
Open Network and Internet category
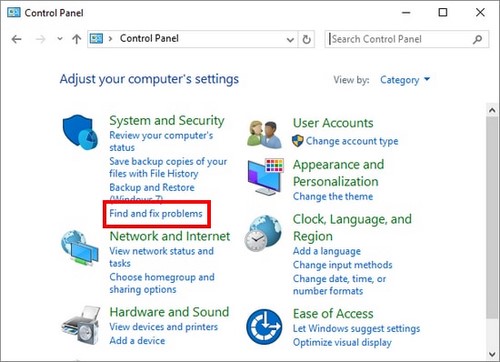(170, 236)
